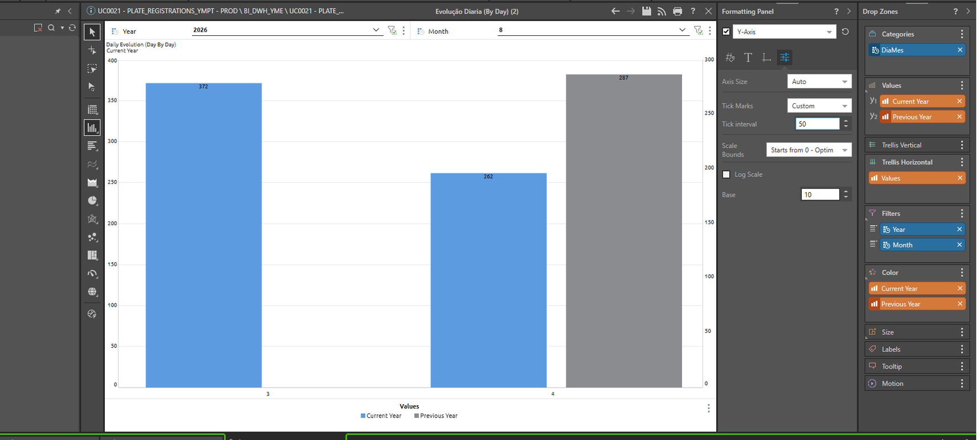Open the custom visuals palette icon
The width and height of the screenshot is (980, 440).
92,313
